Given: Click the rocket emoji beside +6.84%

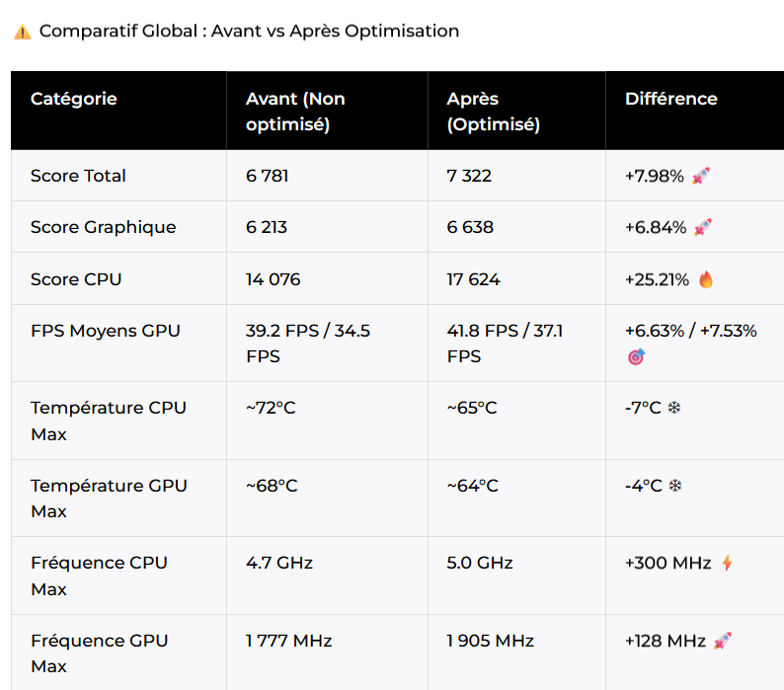Looking at the screenshot, I should [x=702, y=227].
